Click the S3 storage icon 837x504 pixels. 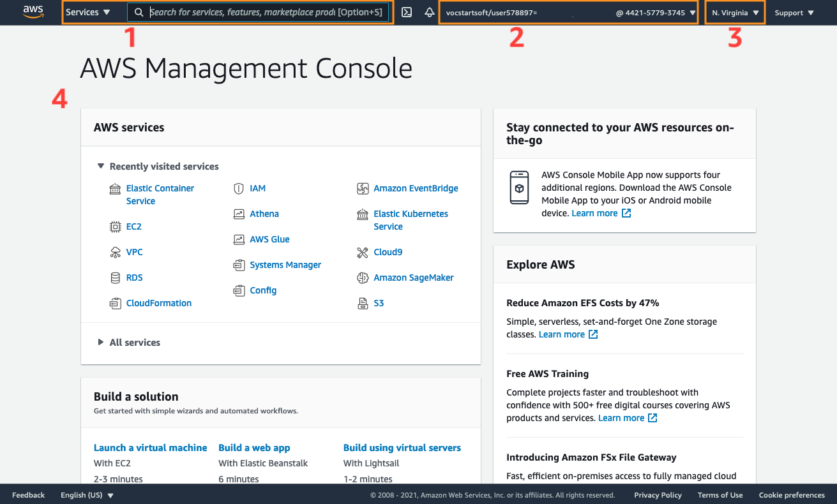[363, 304]
